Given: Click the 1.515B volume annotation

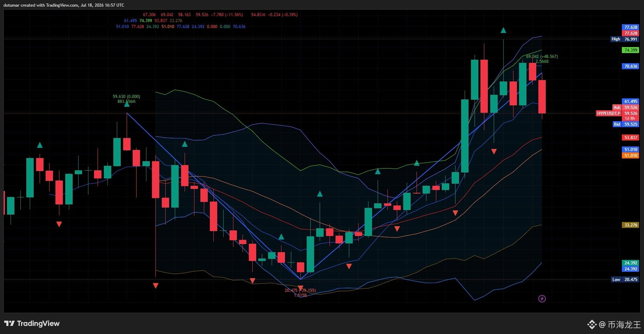Looking at the screenshot, I should 300,295.
